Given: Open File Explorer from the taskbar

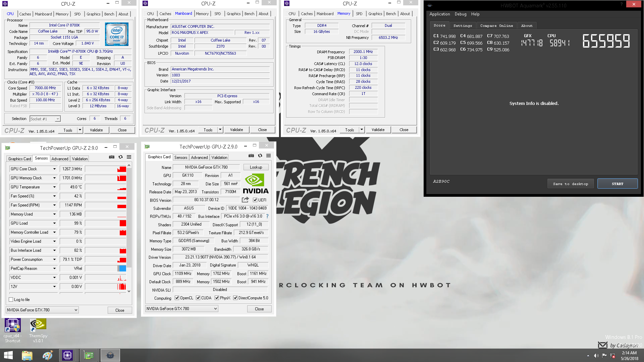Looking at the screenshot, I should tap(27, 355).
